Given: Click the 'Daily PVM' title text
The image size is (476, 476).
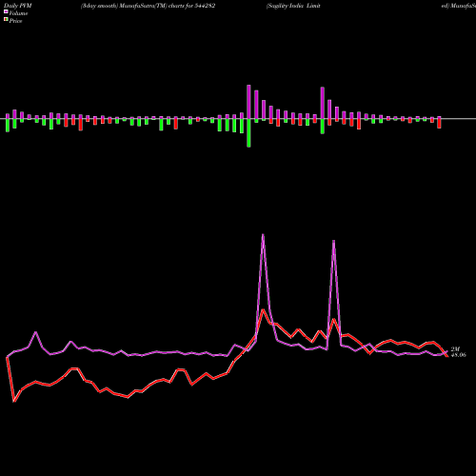Looking at the screenshot, I should (x=18, y=6).
